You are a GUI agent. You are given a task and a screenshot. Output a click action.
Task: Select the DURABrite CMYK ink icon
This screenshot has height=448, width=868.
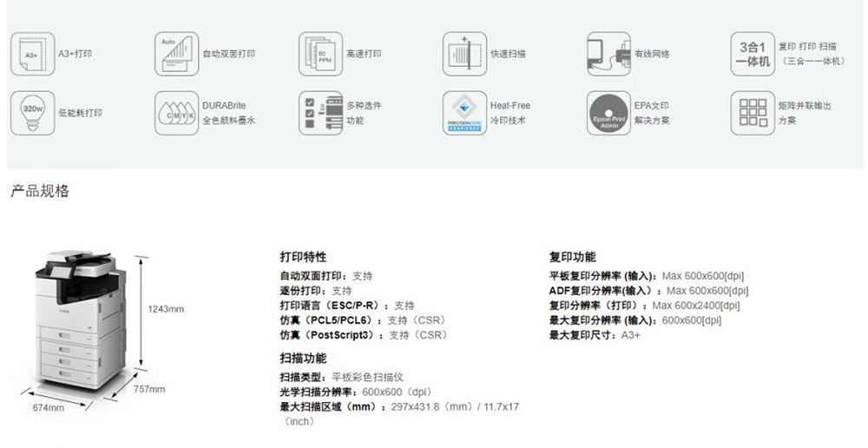[x=176, y=113]
